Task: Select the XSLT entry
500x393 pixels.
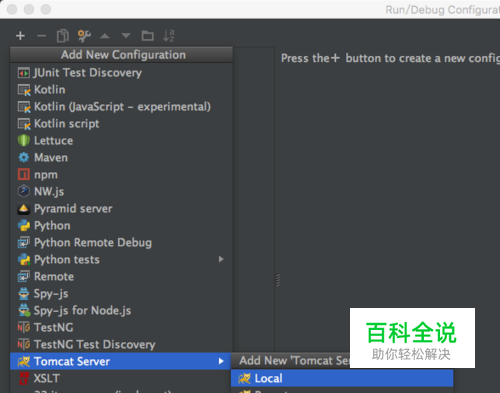Action: [121, 378]
